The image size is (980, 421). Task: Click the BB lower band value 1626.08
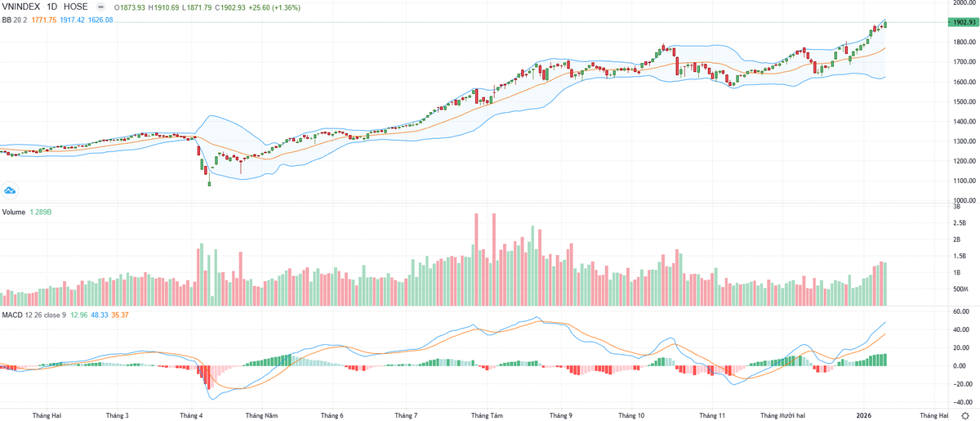tap(100, 20)
